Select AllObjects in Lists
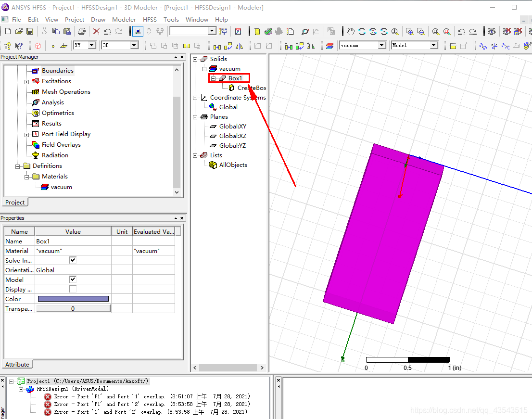This screenshot has height=419, width=532. click(233, 165)
